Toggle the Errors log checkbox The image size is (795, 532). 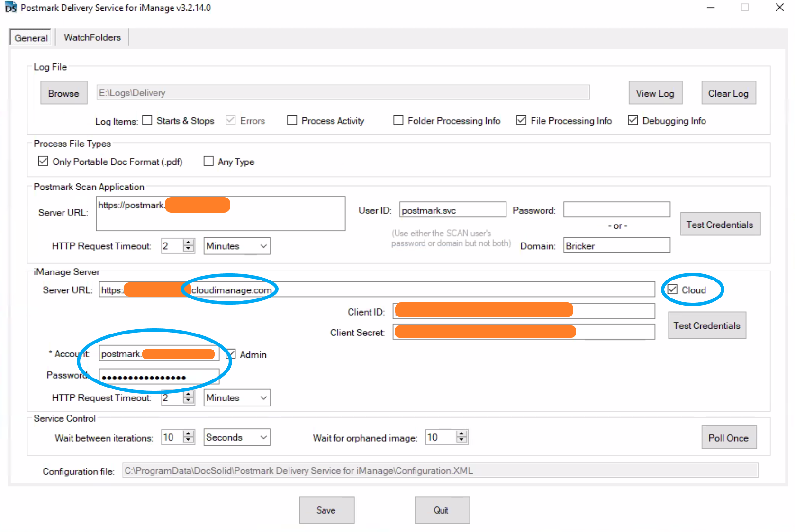(x=231, y=120)
